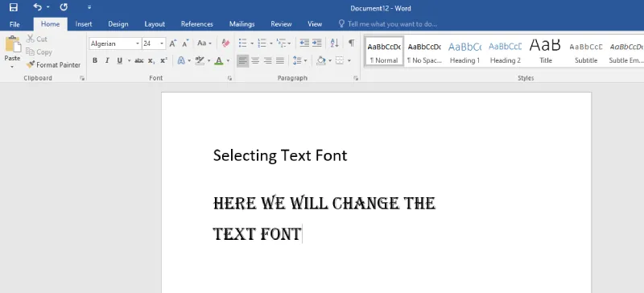Click the Tell me what you want to do box
Viewport: 644px width, 293px height.
pyautogui.click(x=388, y=24)
